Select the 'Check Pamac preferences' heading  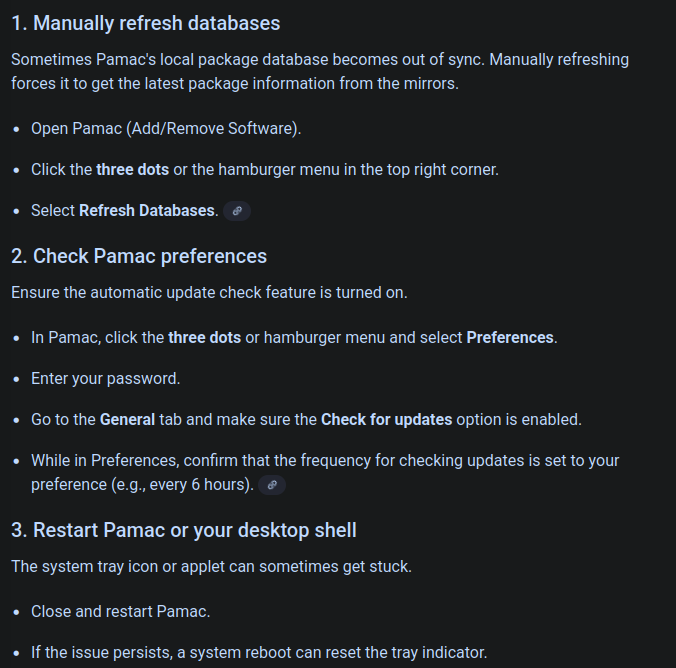pos(139,256)
